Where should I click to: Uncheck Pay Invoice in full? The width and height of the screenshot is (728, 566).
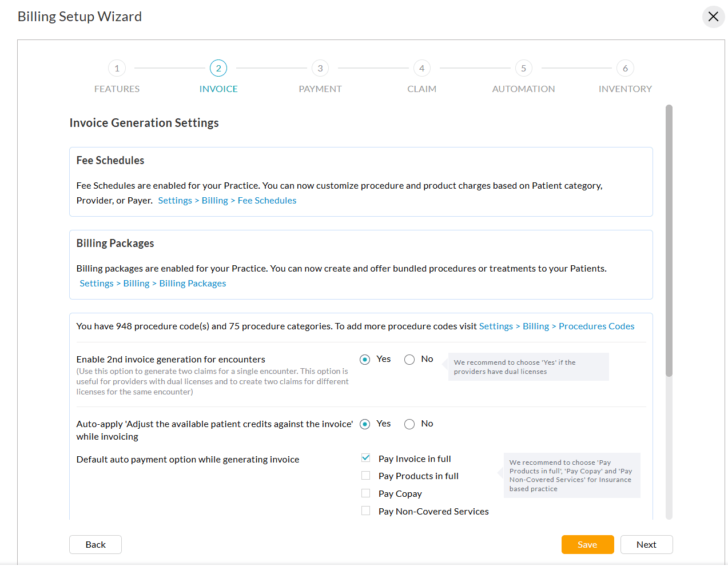tap(365, 457)
